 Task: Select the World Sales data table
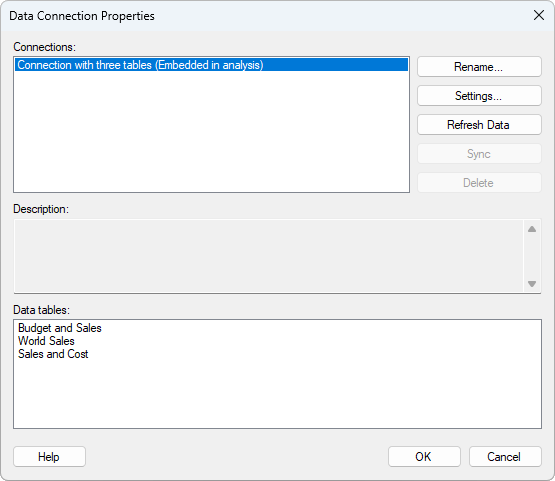pos(46,341)
